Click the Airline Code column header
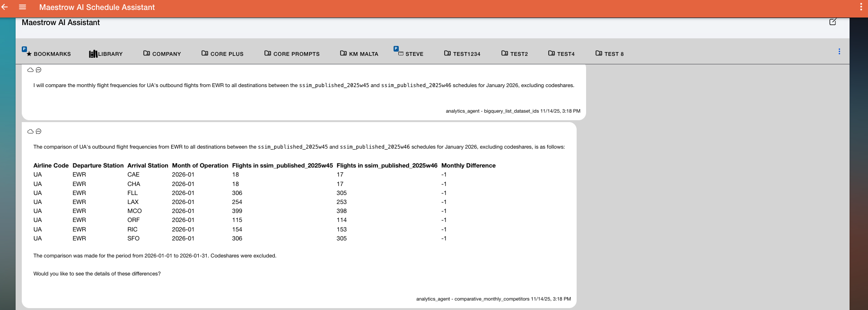This screenshot has height=310, width=868. point(51,165)
